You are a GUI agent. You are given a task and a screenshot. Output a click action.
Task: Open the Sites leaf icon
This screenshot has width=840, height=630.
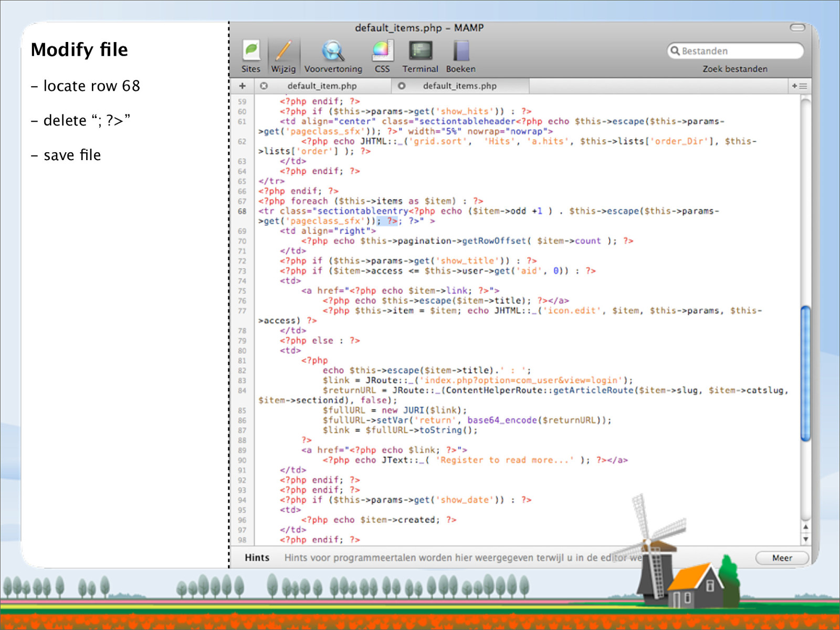(251, 51)
